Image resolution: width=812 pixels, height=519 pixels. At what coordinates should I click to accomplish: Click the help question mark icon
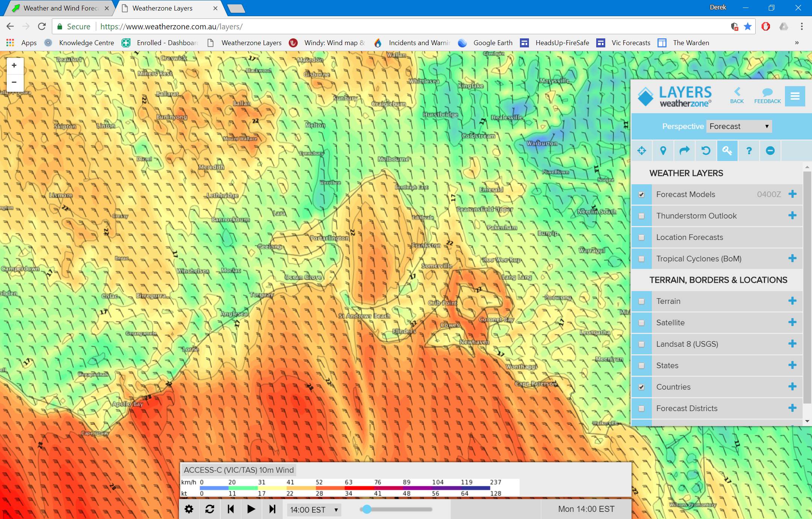point(749,151)
